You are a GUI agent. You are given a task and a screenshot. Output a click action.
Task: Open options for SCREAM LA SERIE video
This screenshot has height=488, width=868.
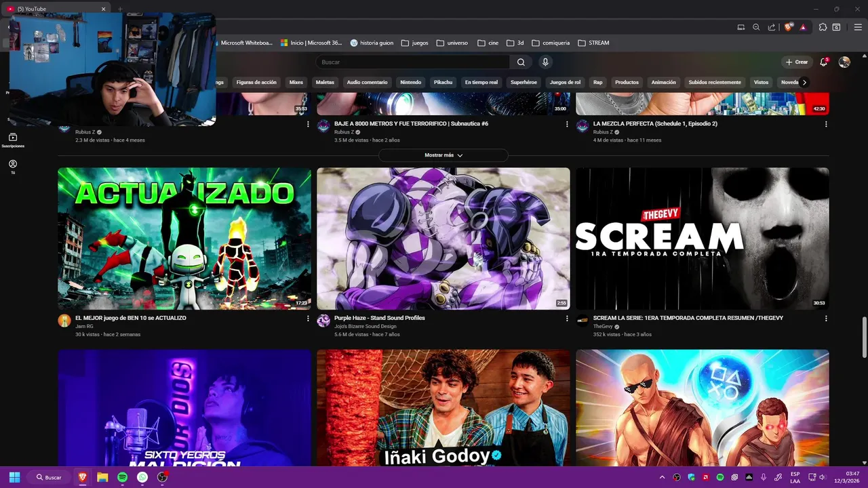826,319
